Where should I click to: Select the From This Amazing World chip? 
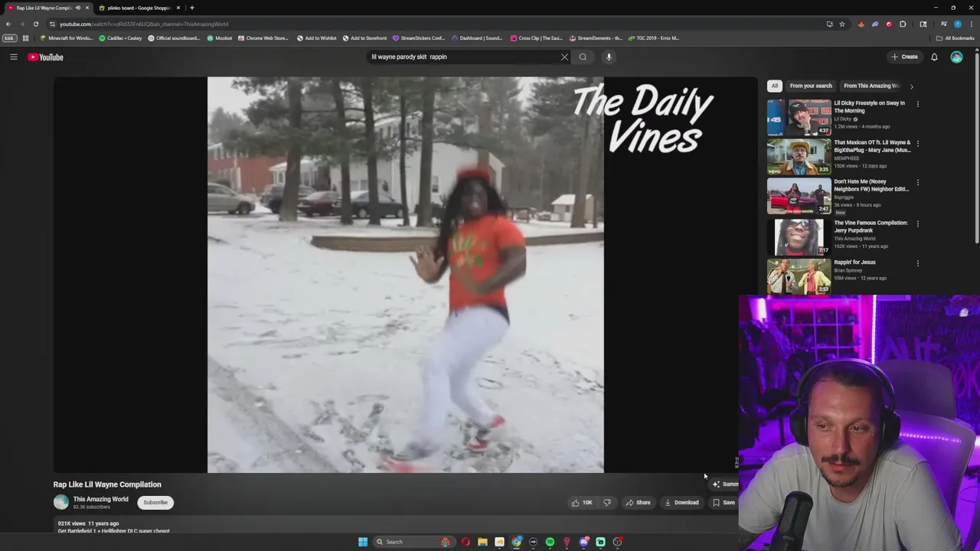pyautogui.click(x=871, y=86)
